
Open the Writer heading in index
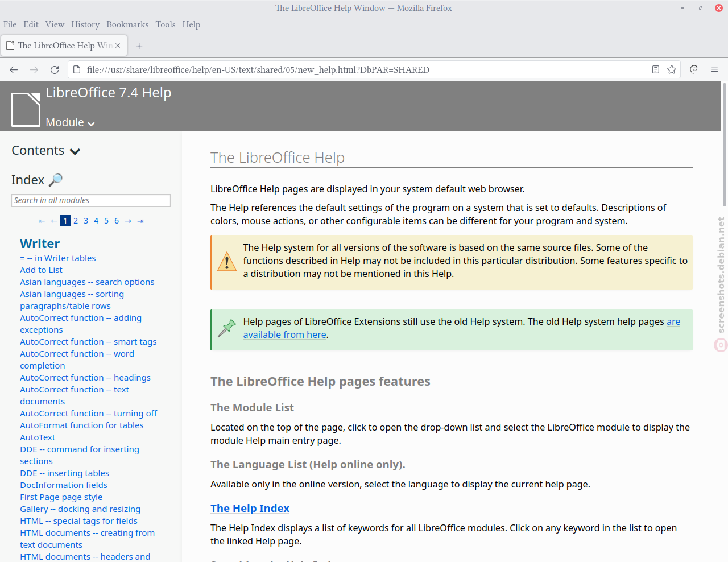[x=40, y=243]
